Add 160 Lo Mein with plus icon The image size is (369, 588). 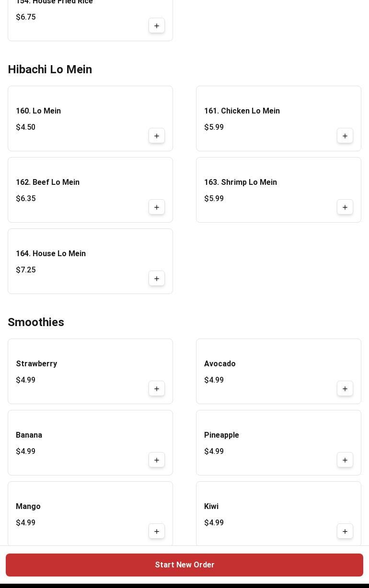[x=157, y=136]
